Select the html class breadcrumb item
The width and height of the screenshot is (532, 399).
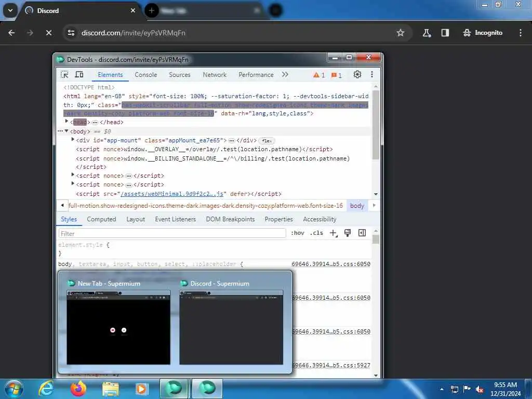[206, 206]
